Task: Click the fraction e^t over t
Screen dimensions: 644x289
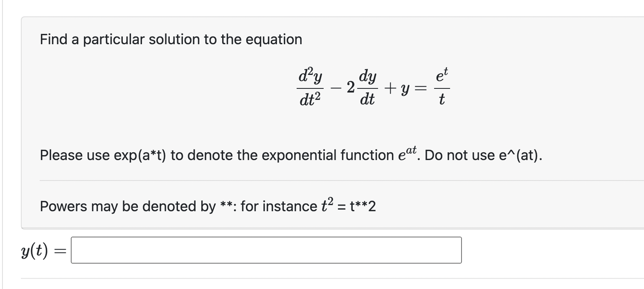Action: (441, 86)
